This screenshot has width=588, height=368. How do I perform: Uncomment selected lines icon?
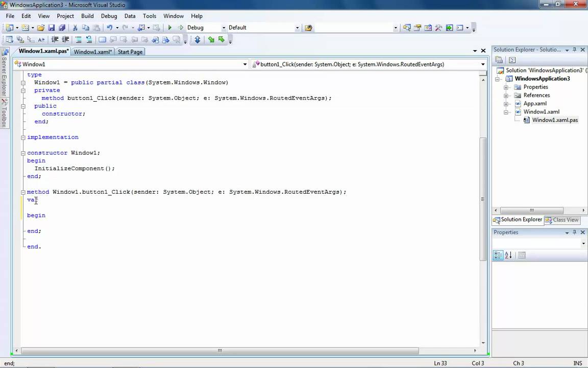coord(89,39)
